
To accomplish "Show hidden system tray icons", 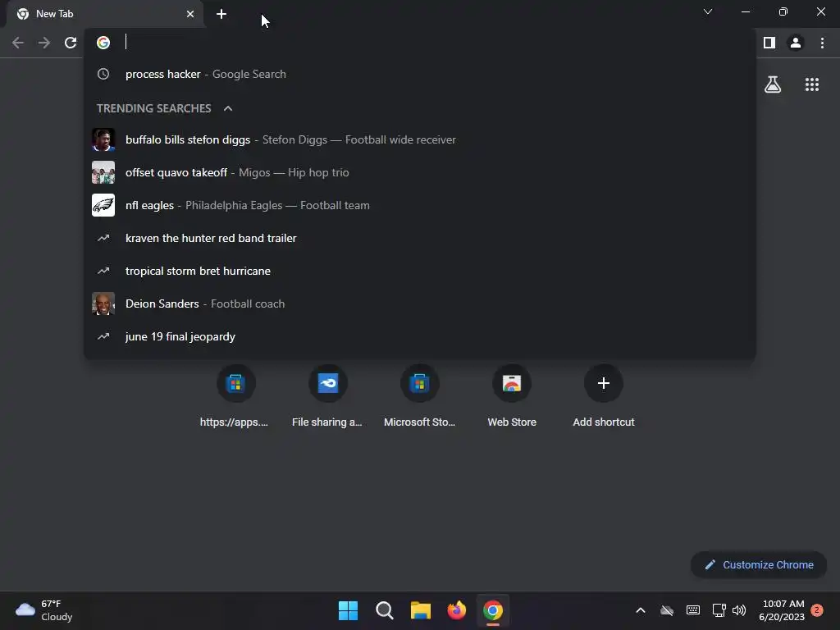I will (x=640, y=610).
